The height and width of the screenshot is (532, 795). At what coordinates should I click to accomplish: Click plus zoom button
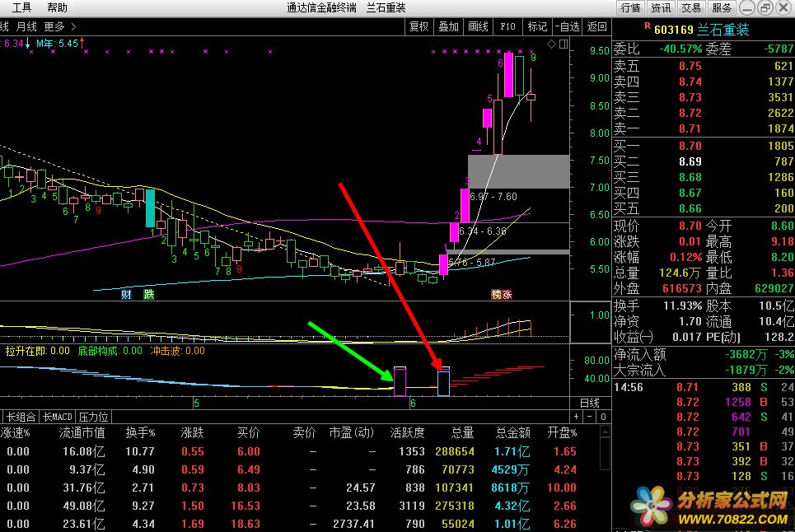(x=577, y=417)
